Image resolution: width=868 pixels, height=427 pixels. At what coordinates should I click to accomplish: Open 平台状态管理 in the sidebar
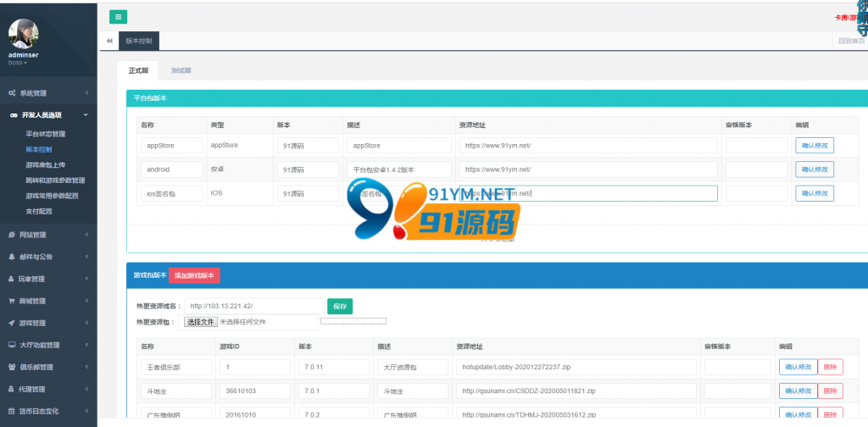click(46, 134)
